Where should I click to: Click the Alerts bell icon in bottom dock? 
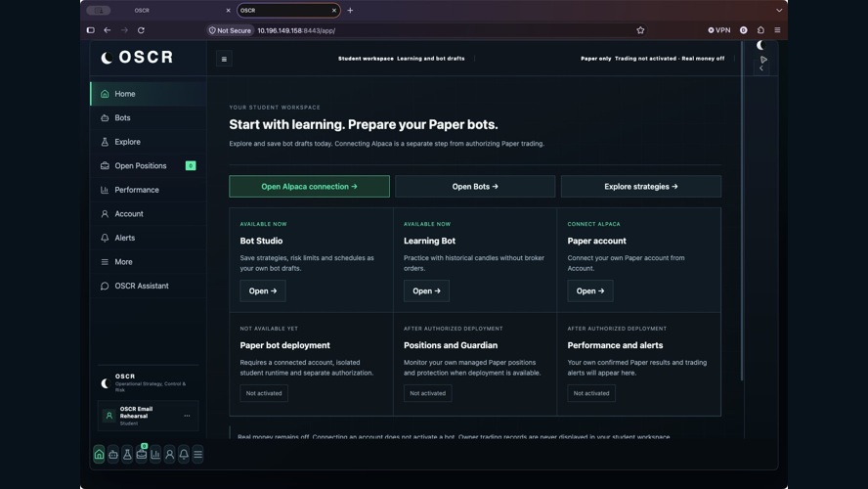[184, 455]
